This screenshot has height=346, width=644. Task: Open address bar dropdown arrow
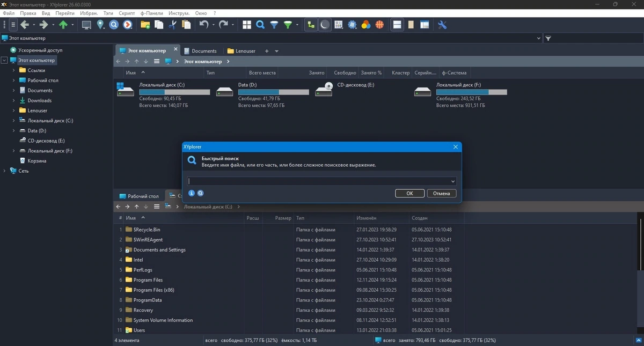tap(539, 39)
